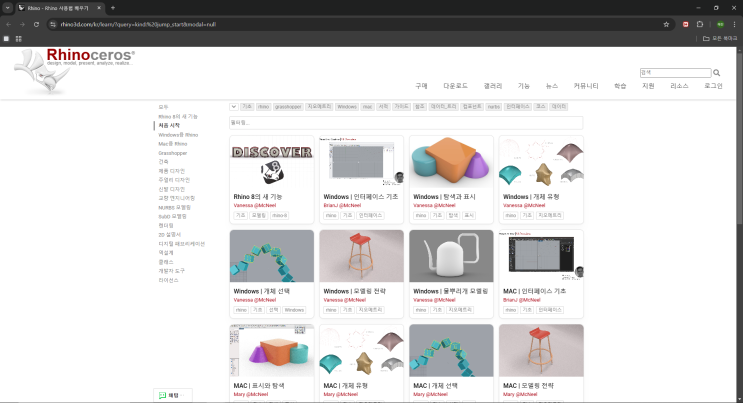Viewport: 743px width, 403px height.
Task: Open the watering can modeling thumbnail
Action: (x=451, y=256)
